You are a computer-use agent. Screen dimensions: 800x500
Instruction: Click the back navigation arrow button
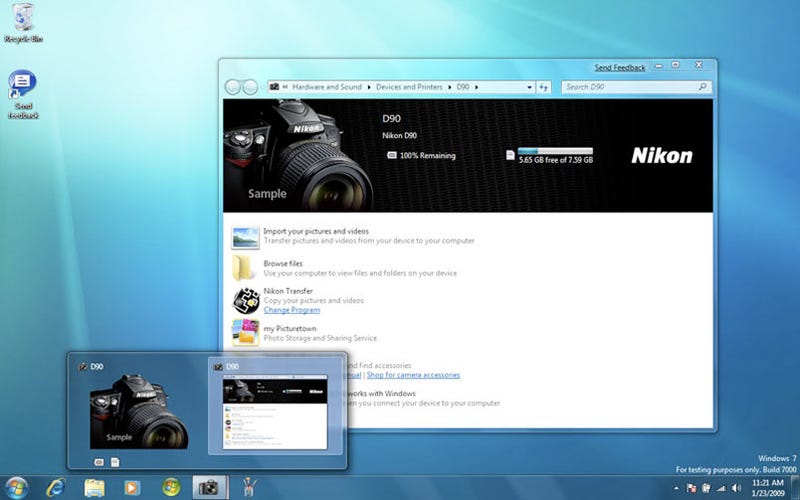point(233,87)
